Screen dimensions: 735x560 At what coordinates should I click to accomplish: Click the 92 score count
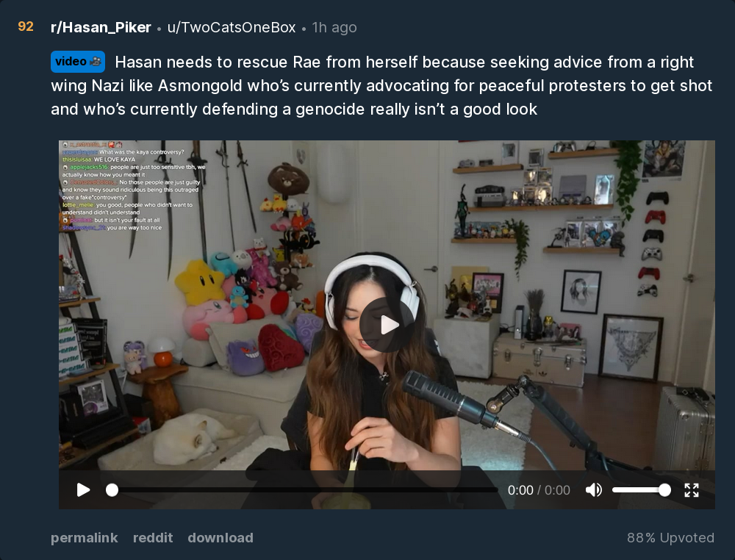26,26
